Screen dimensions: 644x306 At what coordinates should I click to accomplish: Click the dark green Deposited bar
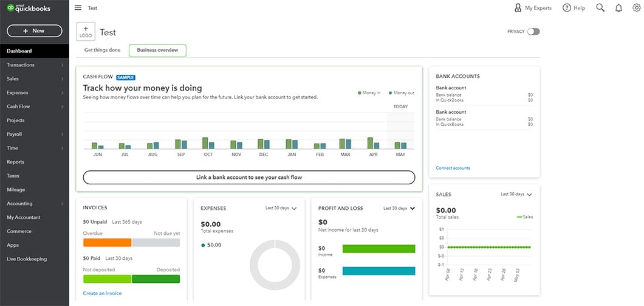coord(156,279)
